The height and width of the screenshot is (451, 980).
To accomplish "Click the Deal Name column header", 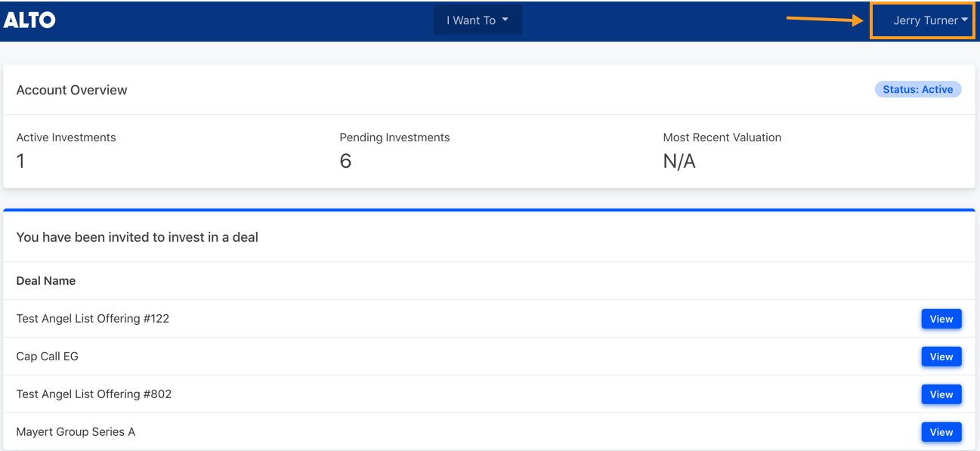I will (46, 280).
